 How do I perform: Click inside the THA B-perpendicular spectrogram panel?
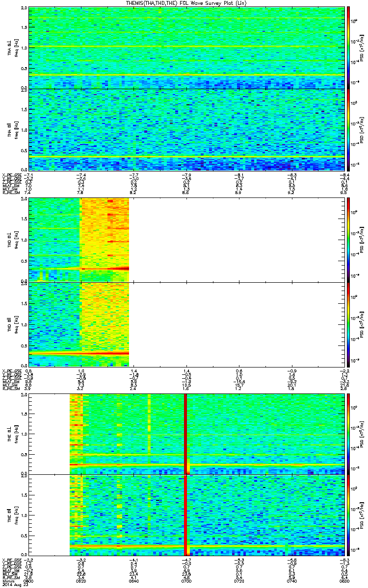tap(186, 48)
